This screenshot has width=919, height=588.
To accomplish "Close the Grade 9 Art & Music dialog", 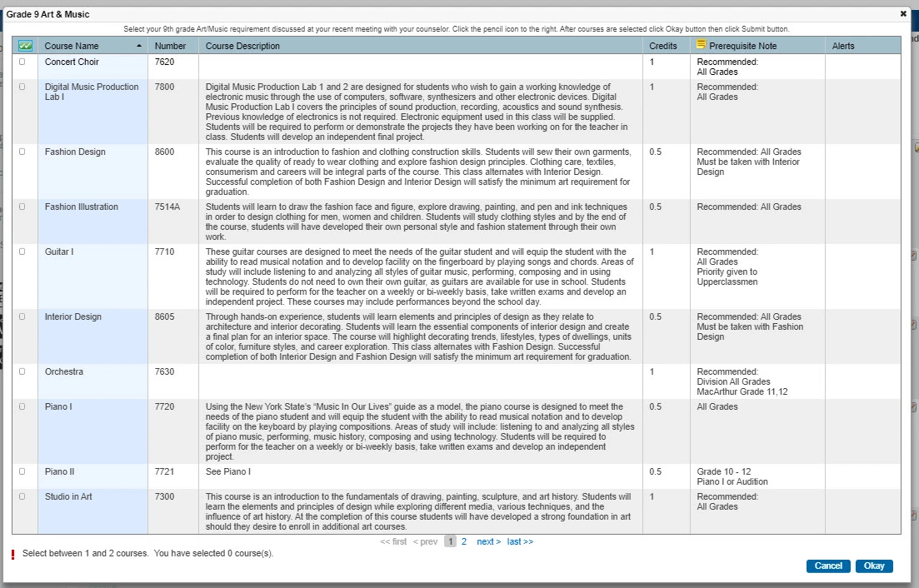I will pos(904,14).
